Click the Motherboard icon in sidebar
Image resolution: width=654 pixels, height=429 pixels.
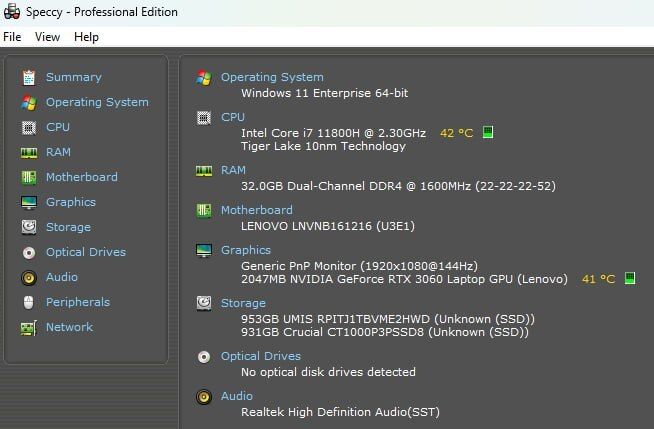click(x=29, y=177)
